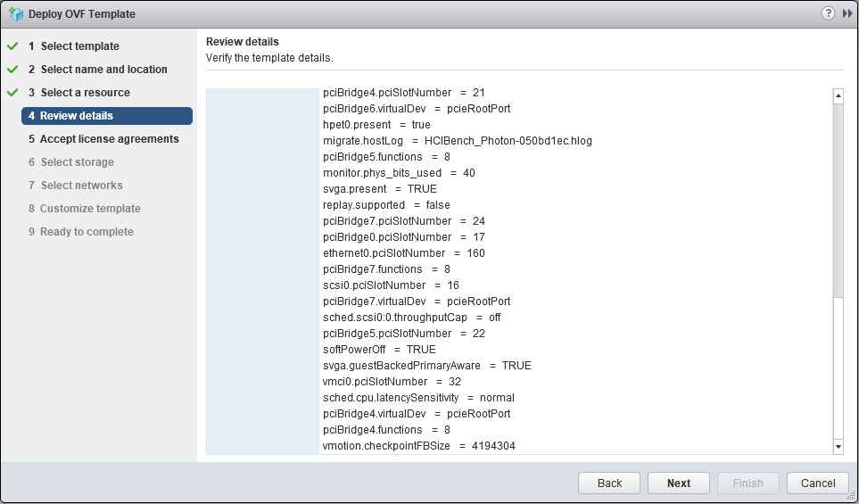
Task: Click the vmotion.checkpointFBSize property line
Action: click(x=419, y=446)
